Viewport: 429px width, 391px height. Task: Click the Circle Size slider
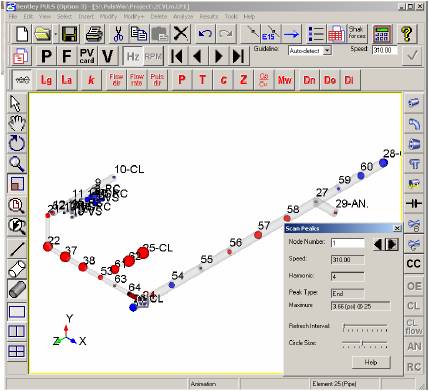click(365, 344)
